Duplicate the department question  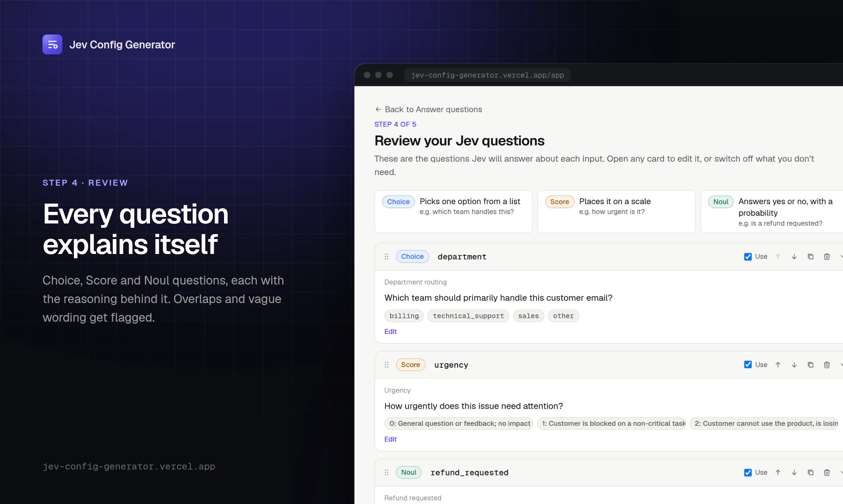tap(810, 257)
